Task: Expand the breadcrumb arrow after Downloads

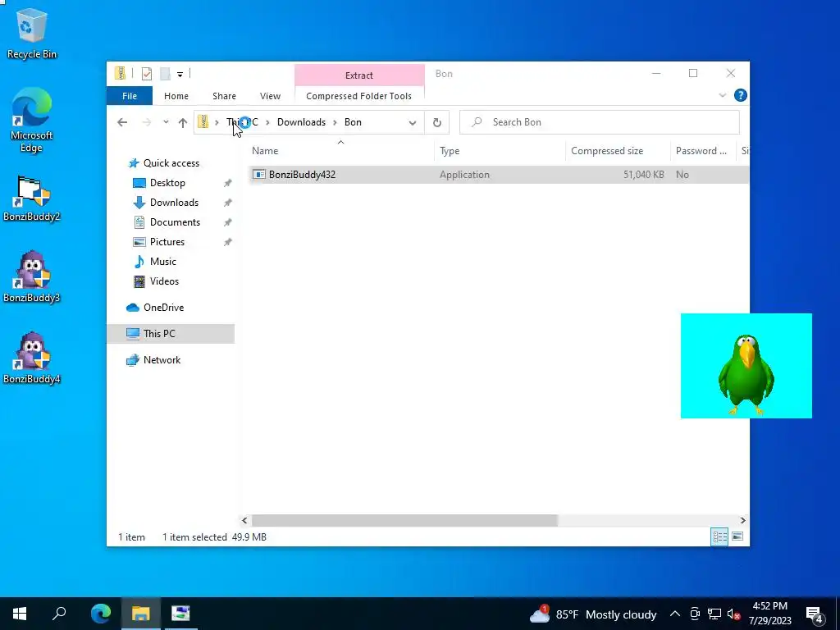Action: pyautogui.click(x=335, y=122)
